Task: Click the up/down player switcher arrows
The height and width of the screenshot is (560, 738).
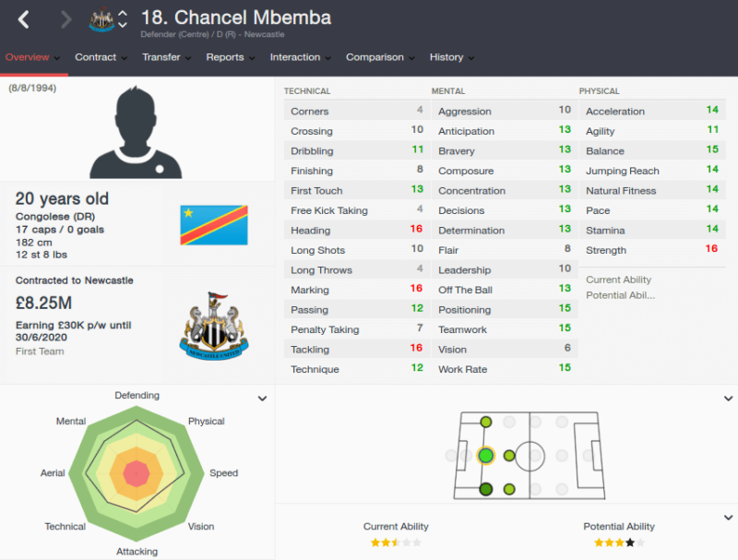Action: pos(123,19)
